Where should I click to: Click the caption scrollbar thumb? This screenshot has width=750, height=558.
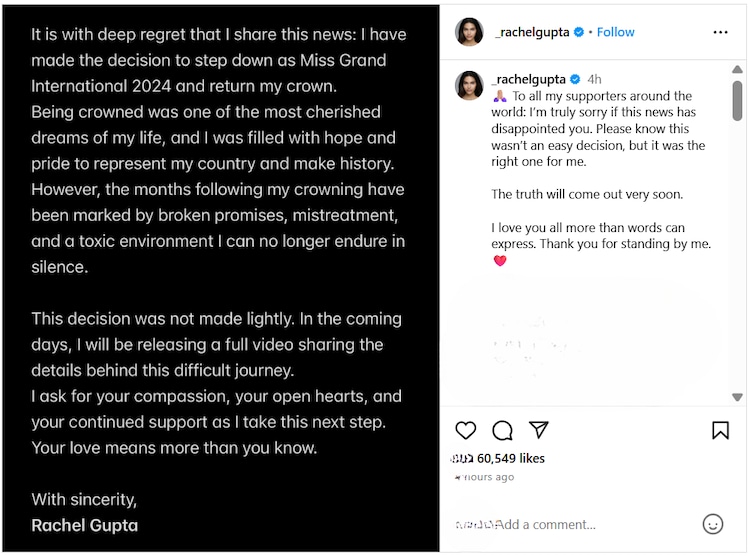point(737,100)
